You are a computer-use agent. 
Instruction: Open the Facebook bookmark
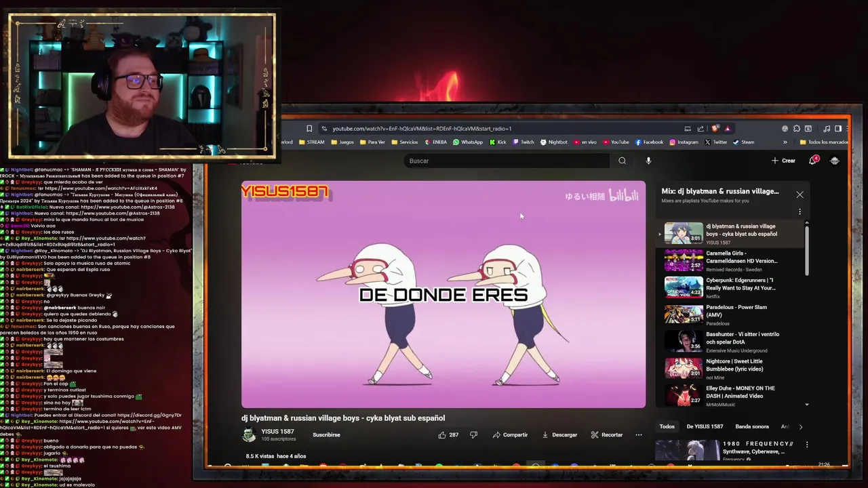(649, 142)
